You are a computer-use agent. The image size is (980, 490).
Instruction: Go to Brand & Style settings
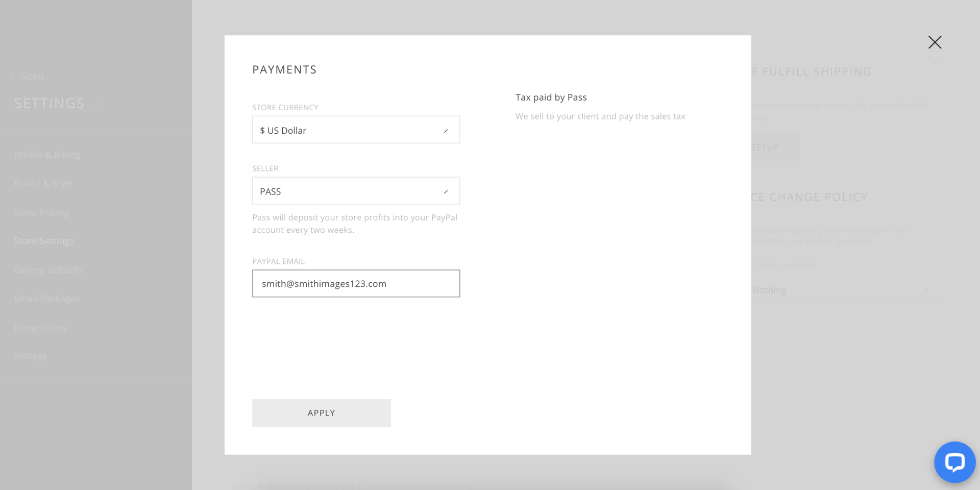[x=43, y=183]
